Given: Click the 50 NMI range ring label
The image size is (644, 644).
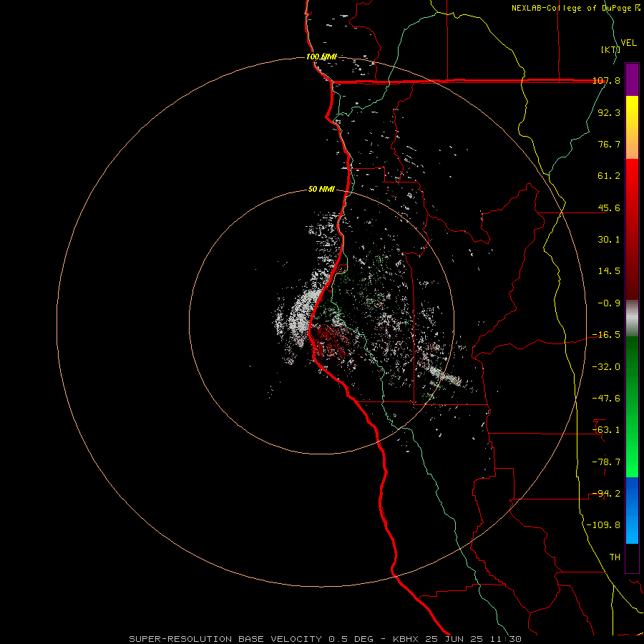Looking at the screenshot, I should point(321,190).
